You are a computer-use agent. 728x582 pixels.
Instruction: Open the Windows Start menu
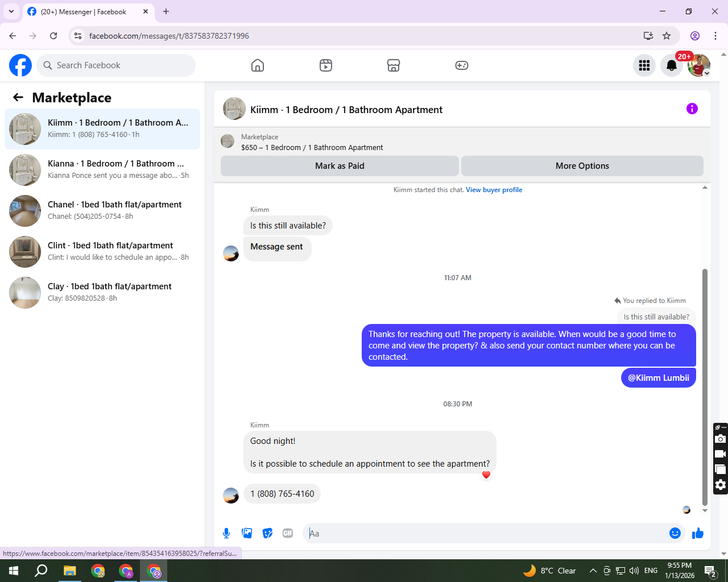[x=14, y=571]
